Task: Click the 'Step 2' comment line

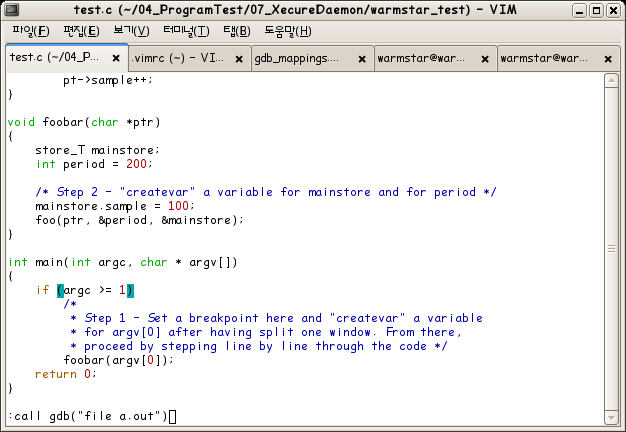Action: click(x=266, y=192)
